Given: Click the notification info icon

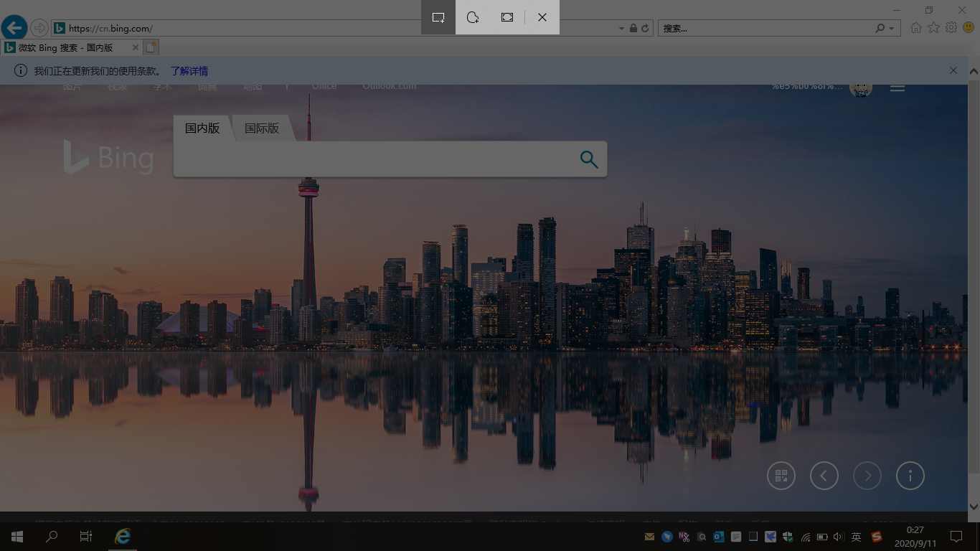Looking at the screenshot, I should pos(21,70).
